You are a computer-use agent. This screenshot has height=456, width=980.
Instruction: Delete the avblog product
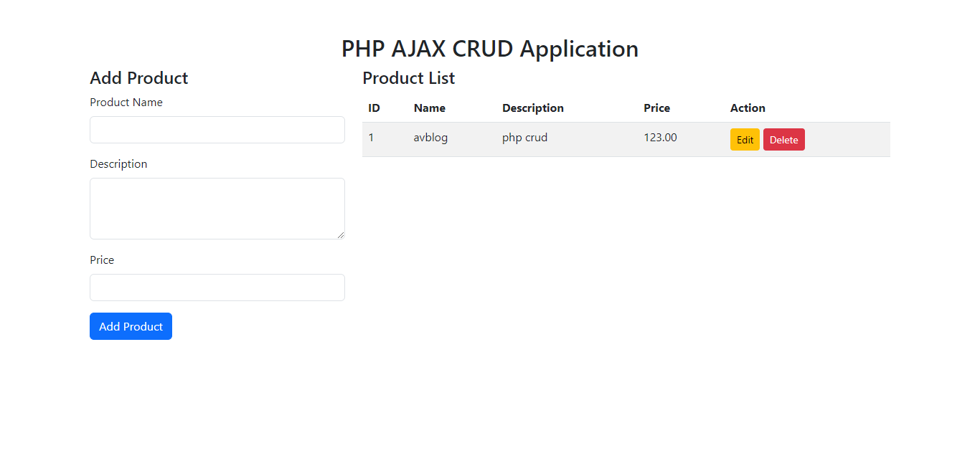(784, 140)
